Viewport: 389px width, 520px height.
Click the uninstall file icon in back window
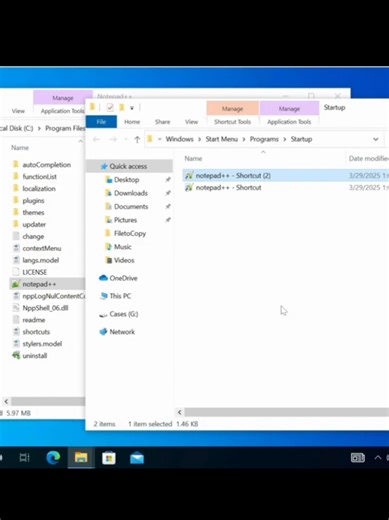[16, 355]
